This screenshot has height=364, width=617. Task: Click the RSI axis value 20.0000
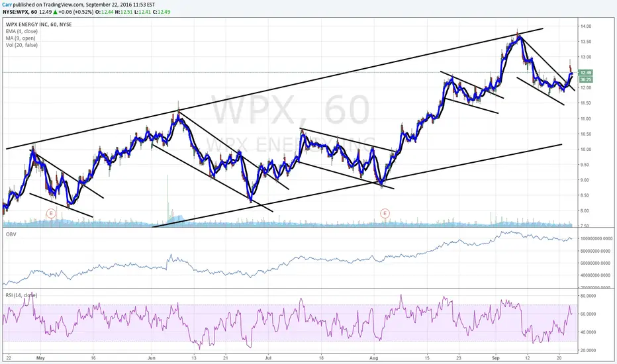point(588,350)
